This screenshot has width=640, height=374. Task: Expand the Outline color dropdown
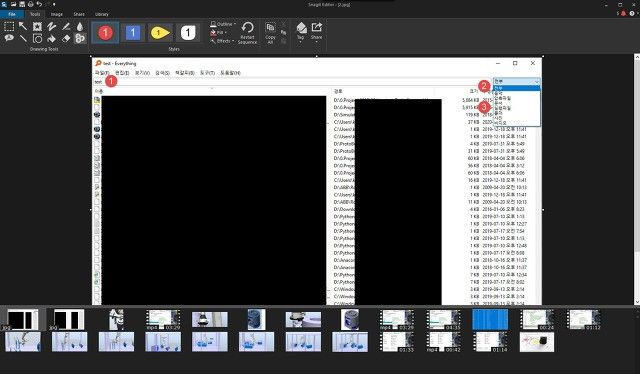pos(223,24)
